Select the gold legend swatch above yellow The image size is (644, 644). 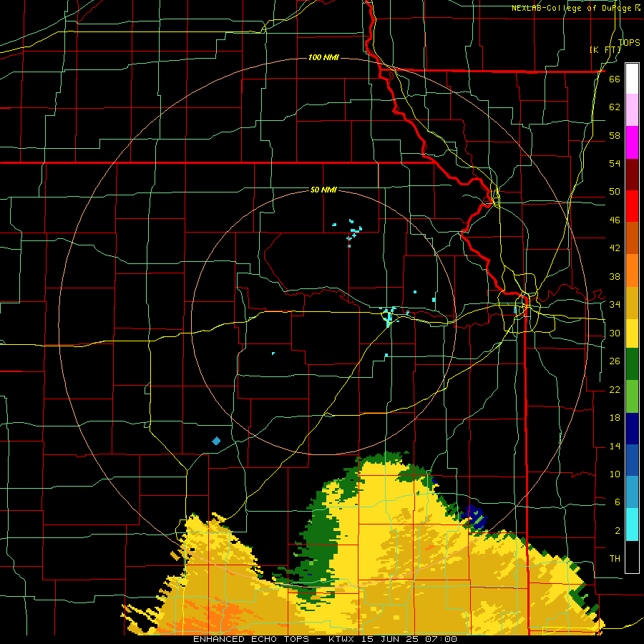click(632, 303)
